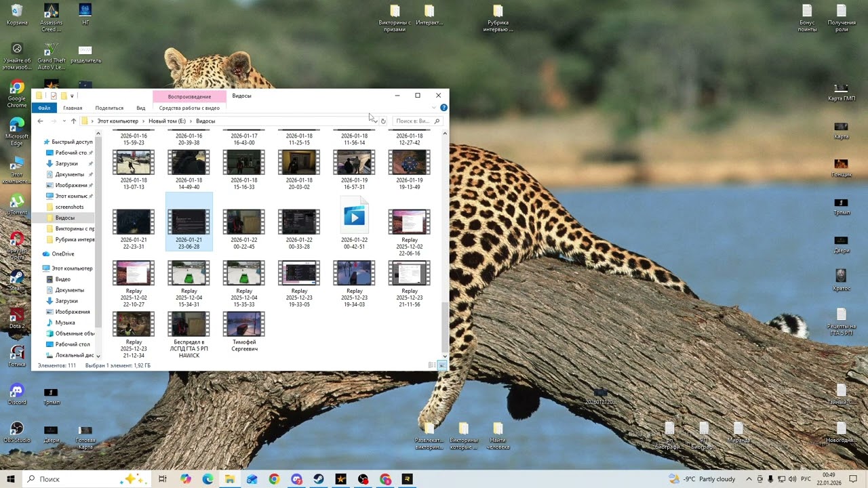Click the Воспроизведение contextual tab header
This screenshot has height=488, width=868.
pyautogui.click(x=189, y=96)
